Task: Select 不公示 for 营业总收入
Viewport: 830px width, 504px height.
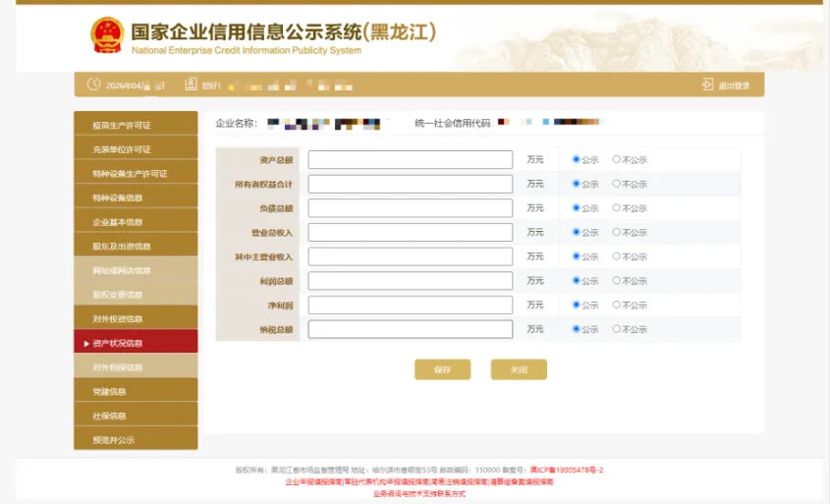Action: pos(616,232)
